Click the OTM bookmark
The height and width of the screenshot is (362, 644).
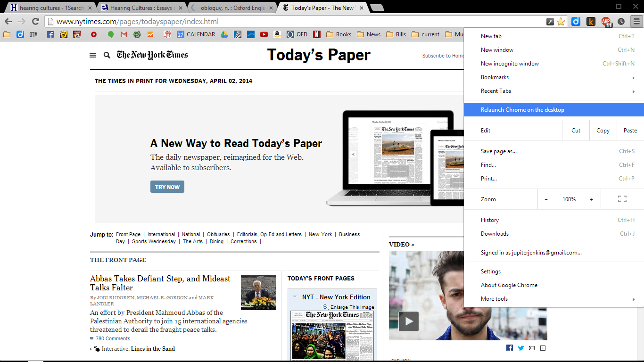(33, 34)
